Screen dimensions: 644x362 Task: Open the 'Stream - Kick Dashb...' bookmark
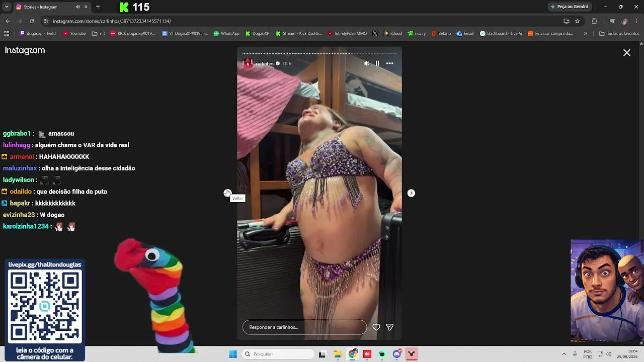coord(299,34)
